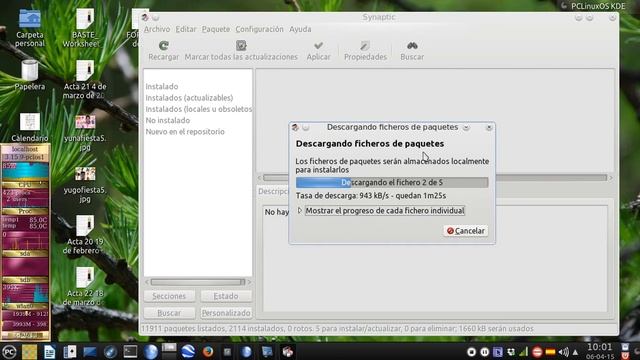Click the volume speaker tray icon
Image resolution: width=640 pixels, height=360 pixels.
tap(564, 352)
